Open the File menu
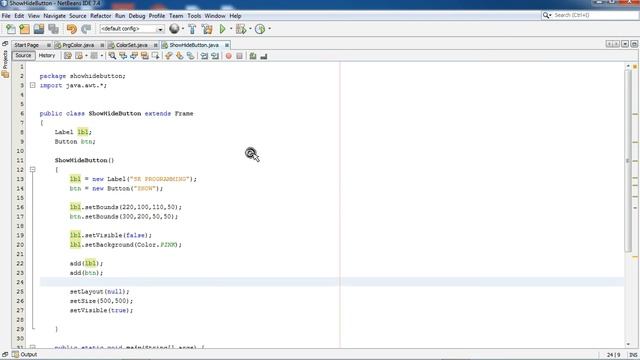Screen dimensions: 640x360 click(x=6, y=16)
